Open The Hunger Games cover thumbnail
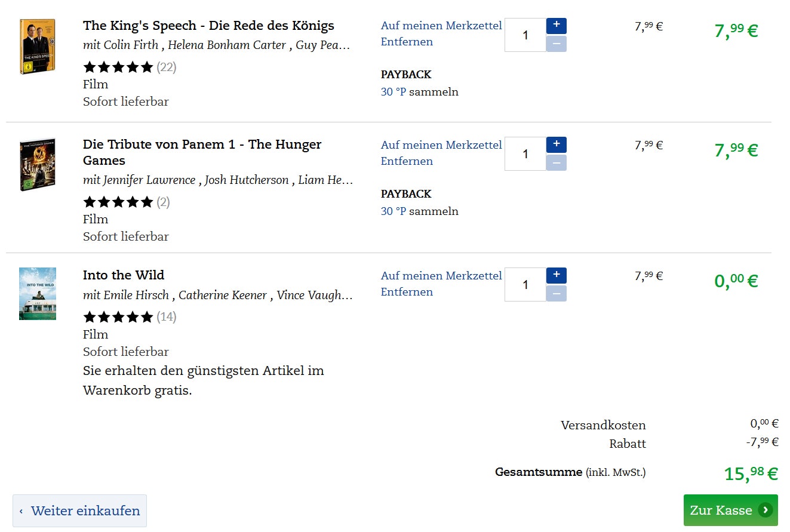The height and width of the screenshot is (532, 790). pos(37,165)
